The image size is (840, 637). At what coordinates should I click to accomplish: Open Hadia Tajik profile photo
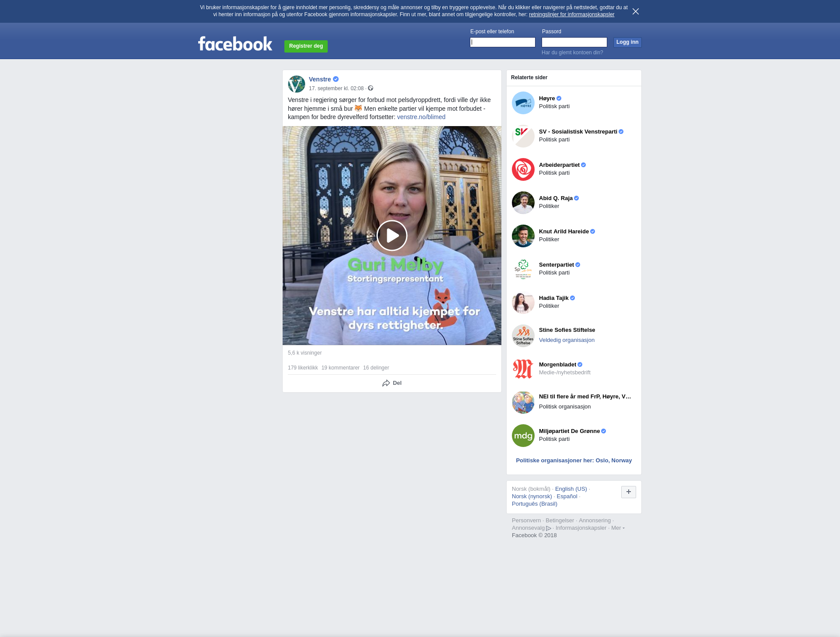tap(523, 303)
